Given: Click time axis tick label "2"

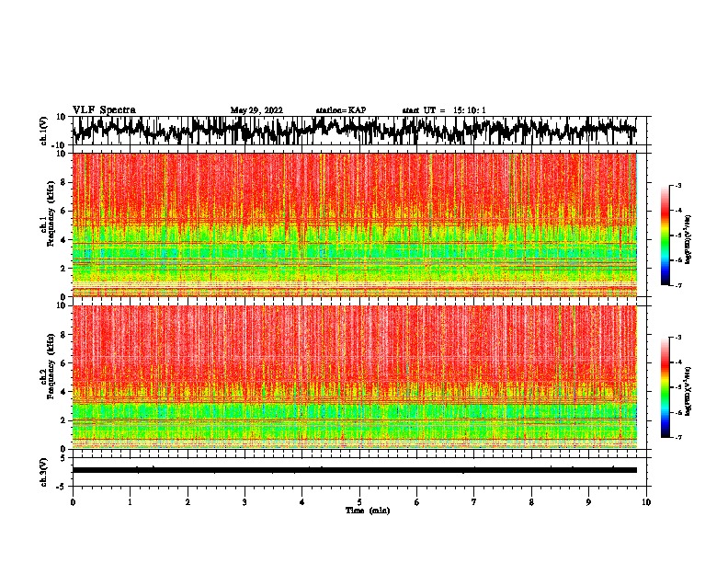Looking at the screenshot, I should [x=188, y=502].
